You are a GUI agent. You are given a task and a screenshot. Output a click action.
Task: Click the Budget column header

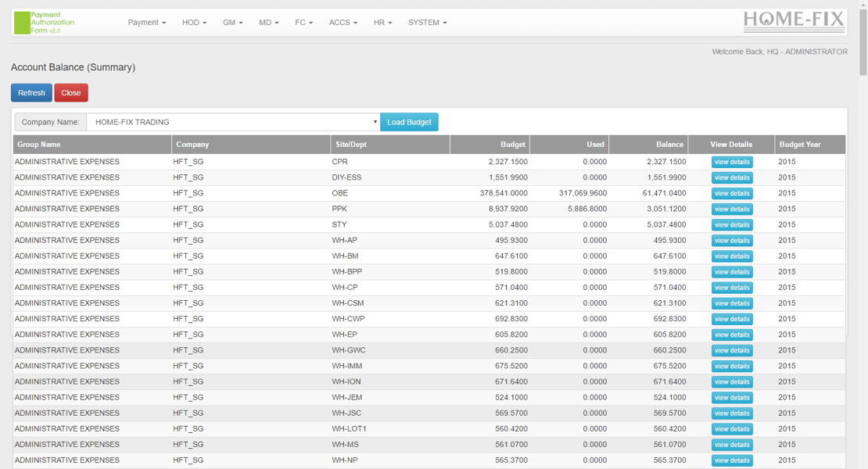tap(512, 144)
